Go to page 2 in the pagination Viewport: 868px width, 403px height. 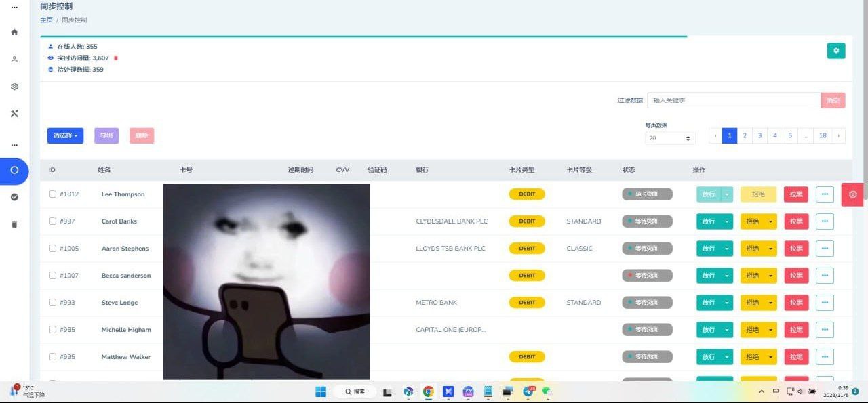(x=745, y=135)
